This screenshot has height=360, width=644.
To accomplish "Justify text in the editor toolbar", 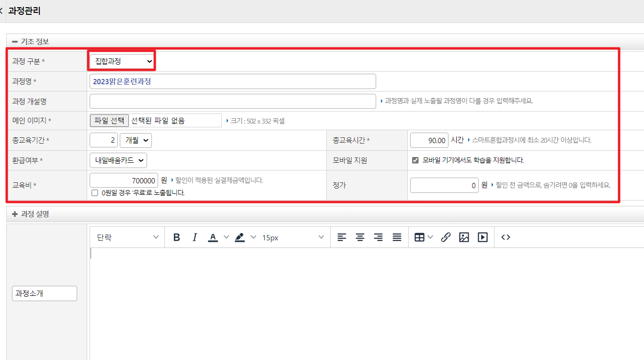I will [397, 237].
